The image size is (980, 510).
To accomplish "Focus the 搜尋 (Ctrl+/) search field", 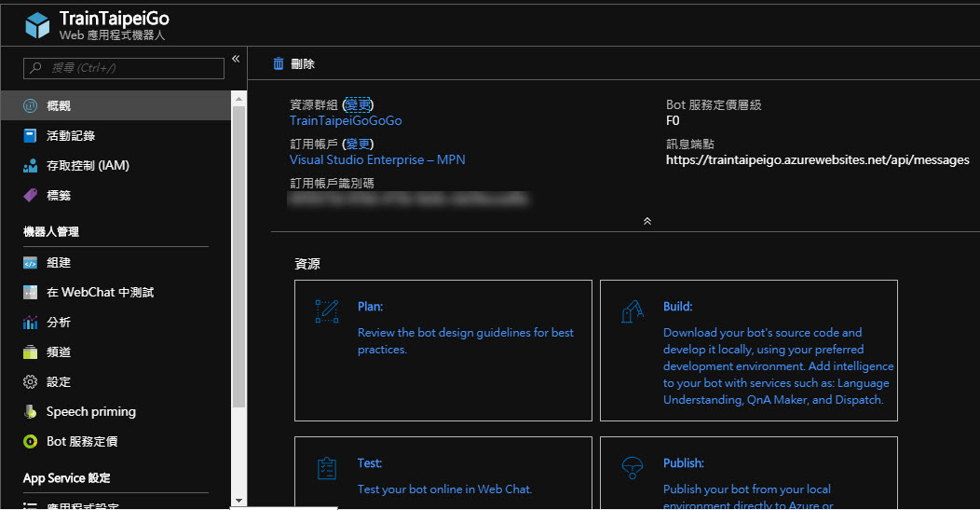I will (x=124, y=68).
